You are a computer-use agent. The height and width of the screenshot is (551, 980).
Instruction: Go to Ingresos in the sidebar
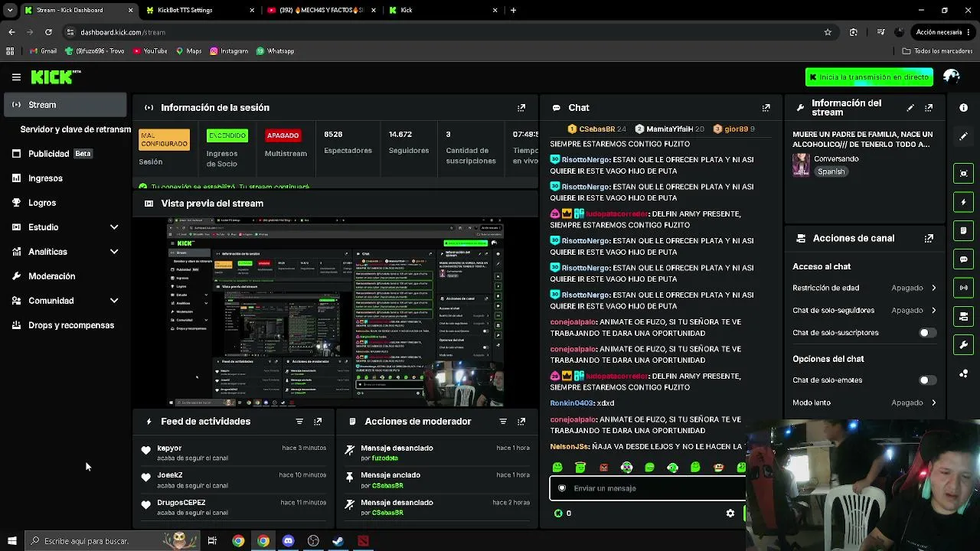pos(65,178)
